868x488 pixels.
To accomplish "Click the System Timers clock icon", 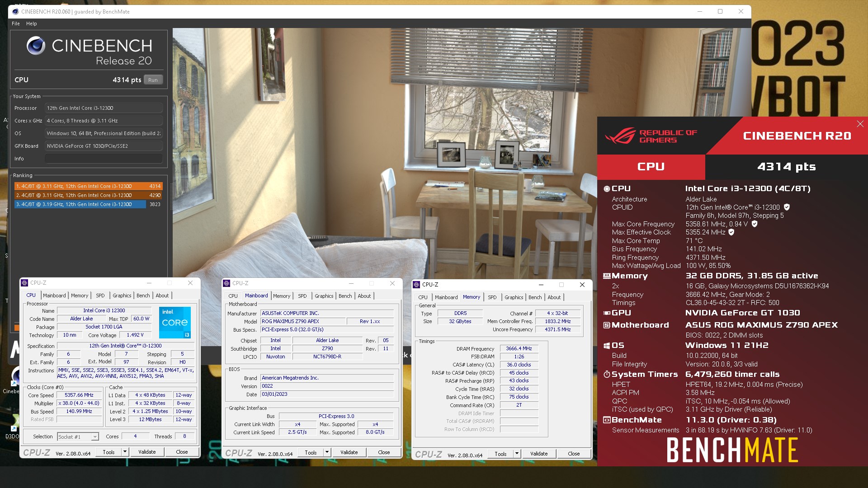I will 607,374.
